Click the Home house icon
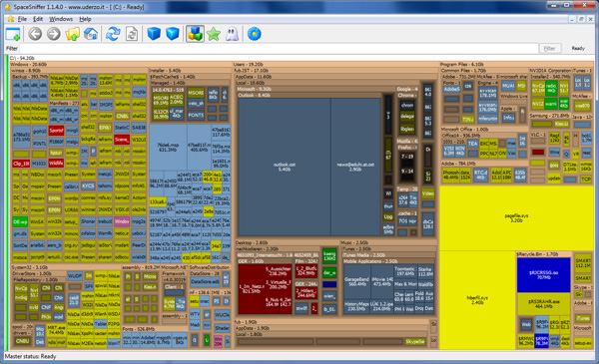The image size is (599, 364). (x=91, y=34)
